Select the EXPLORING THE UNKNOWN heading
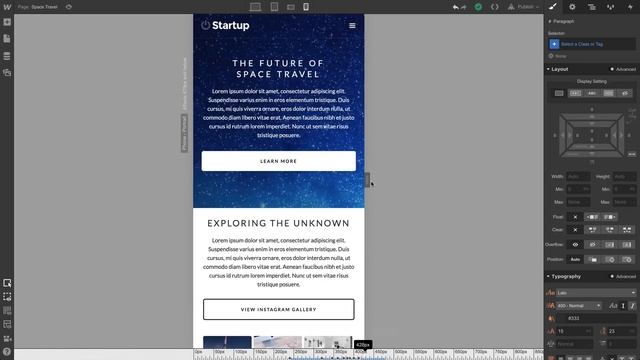This screenshot has width=640, height=360. point(278,223)
